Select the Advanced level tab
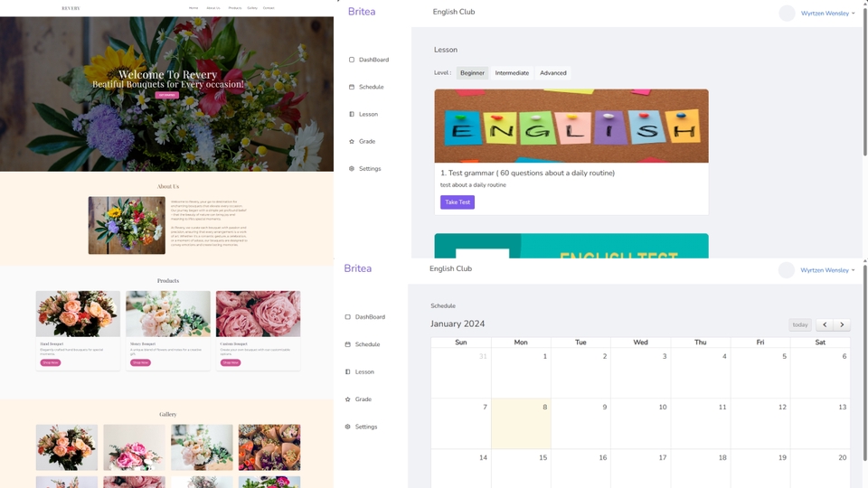The height and width of the screenshot is (488, 868). [553, 73]
